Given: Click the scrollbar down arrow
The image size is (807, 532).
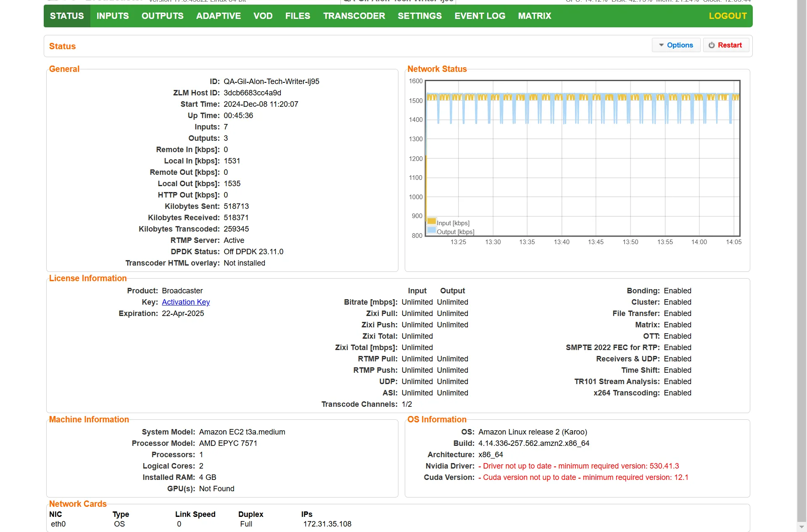Looking at the screenshot, I should pyautogui.click(x=802, y=527).
